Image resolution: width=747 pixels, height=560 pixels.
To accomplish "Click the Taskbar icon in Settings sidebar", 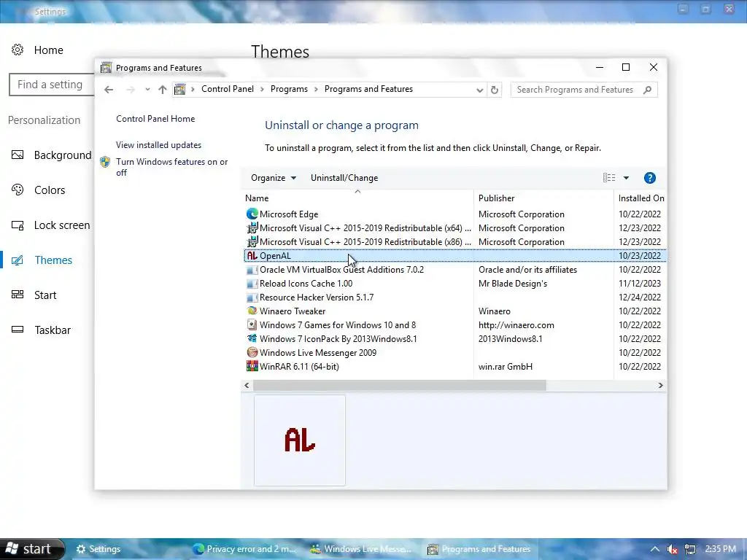I will [x=18, y=330].
